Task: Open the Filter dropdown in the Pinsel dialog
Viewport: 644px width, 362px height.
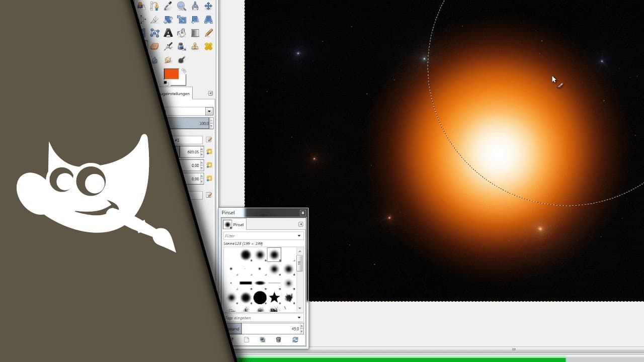Action: pyautogui.click(x=299, y=235)
